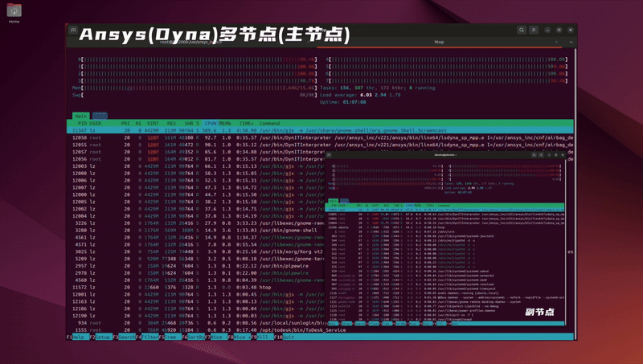Select process row PID 934 sunlogin
Screen dimensions: 643x364
point(197,323)
